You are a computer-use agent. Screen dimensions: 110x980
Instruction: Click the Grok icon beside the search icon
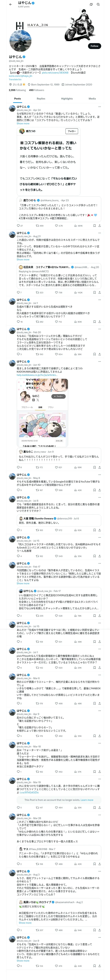pos(91,5)
